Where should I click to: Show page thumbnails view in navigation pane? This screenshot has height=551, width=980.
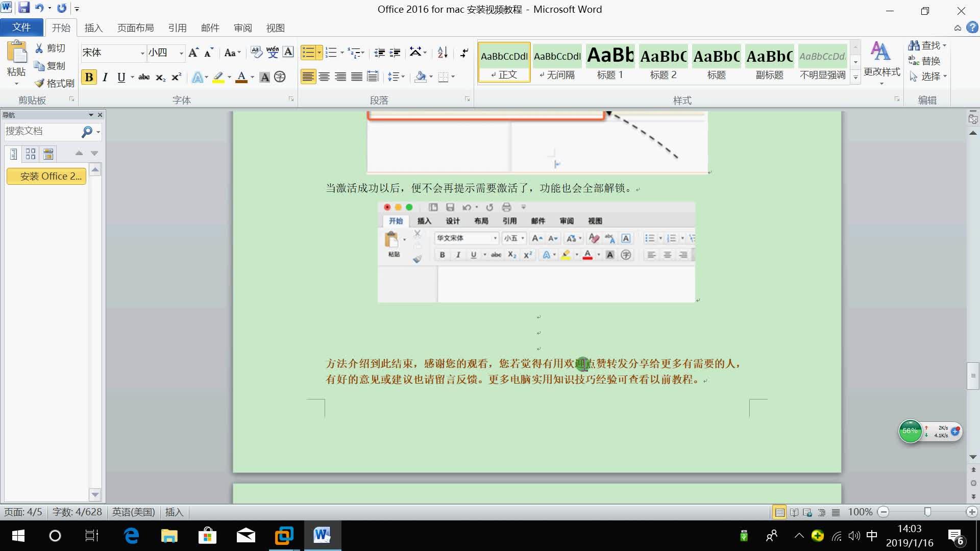pyautogui.click(x=31, y=154)
